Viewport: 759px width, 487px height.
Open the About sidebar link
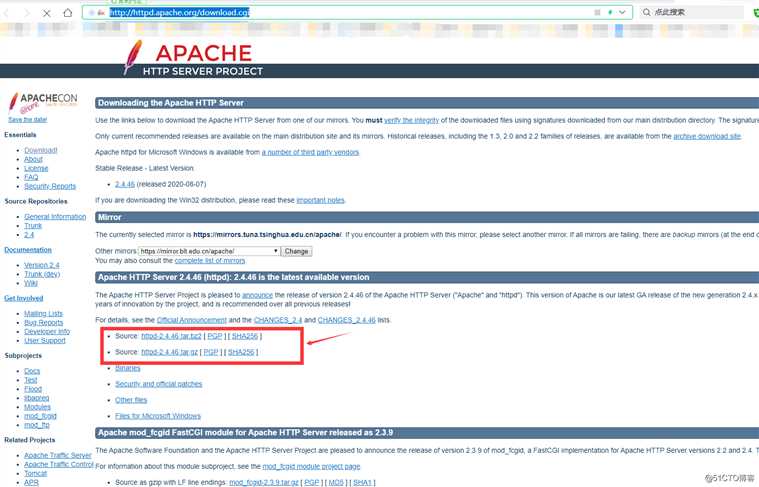point(33,159)
